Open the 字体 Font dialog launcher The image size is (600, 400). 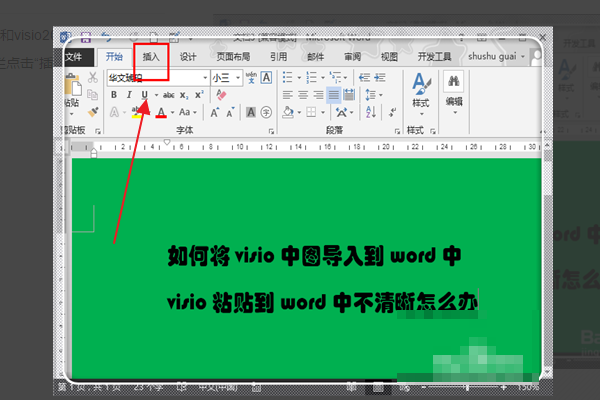coord(271,131)
